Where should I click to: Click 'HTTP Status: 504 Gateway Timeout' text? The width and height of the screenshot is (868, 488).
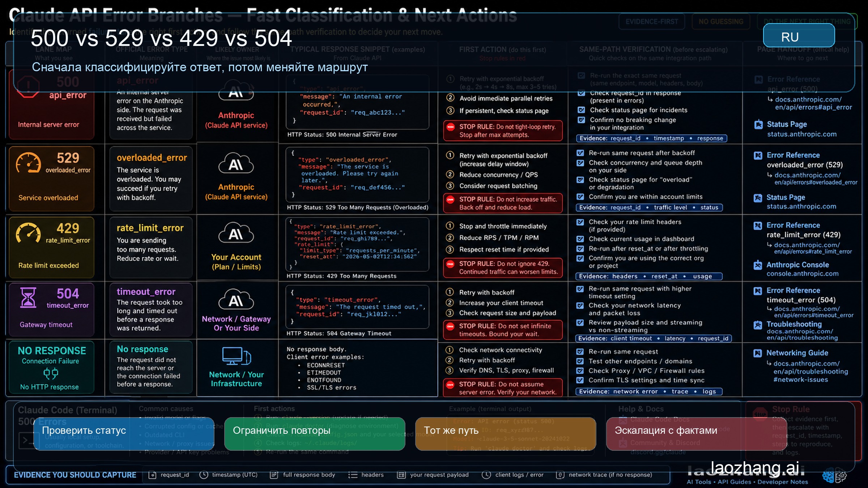tap(339, 333)
